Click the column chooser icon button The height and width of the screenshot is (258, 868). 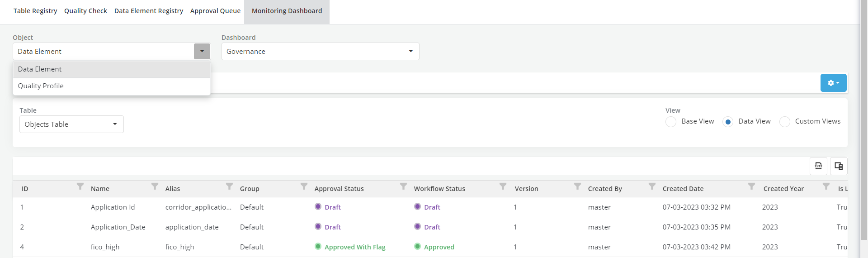point(839,166)
